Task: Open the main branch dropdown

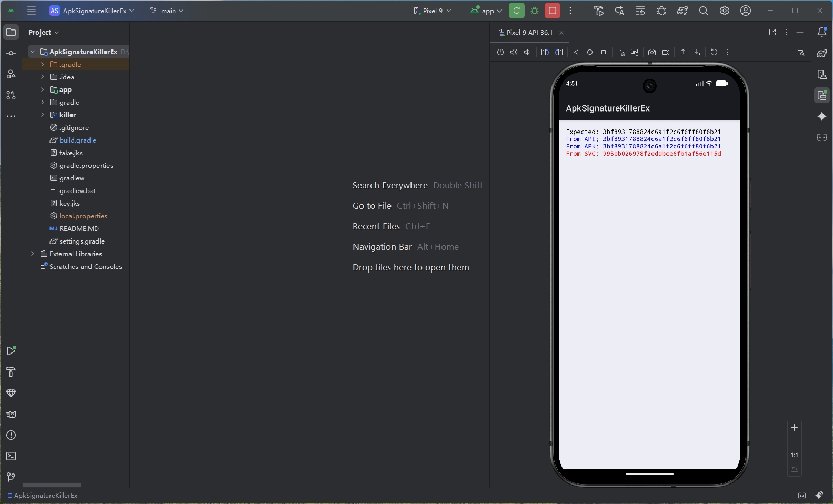Action: pos(167,11)
